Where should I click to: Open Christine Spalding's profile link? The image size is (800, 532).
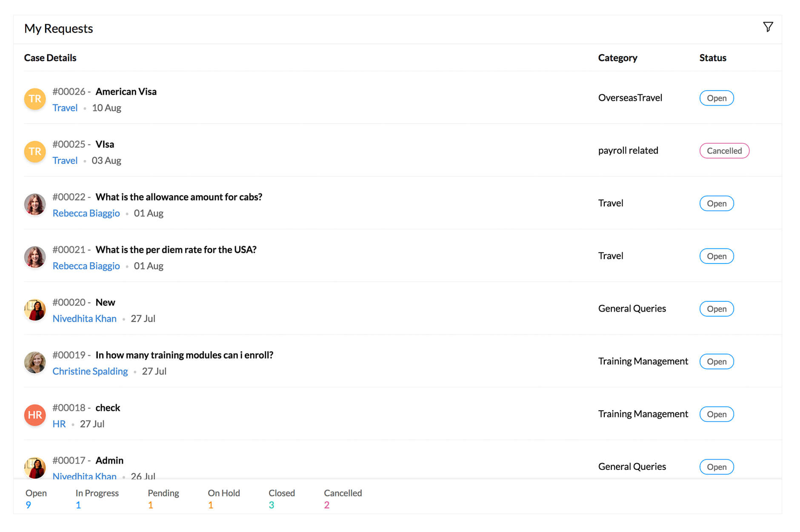(90, 371)
